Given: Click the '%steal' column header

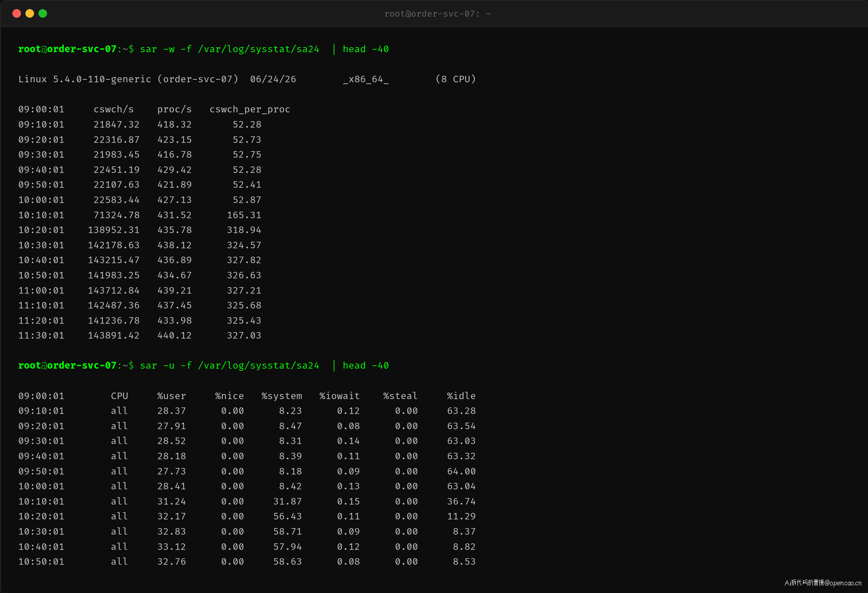Looking at the screenshot, I should point(400,396).
